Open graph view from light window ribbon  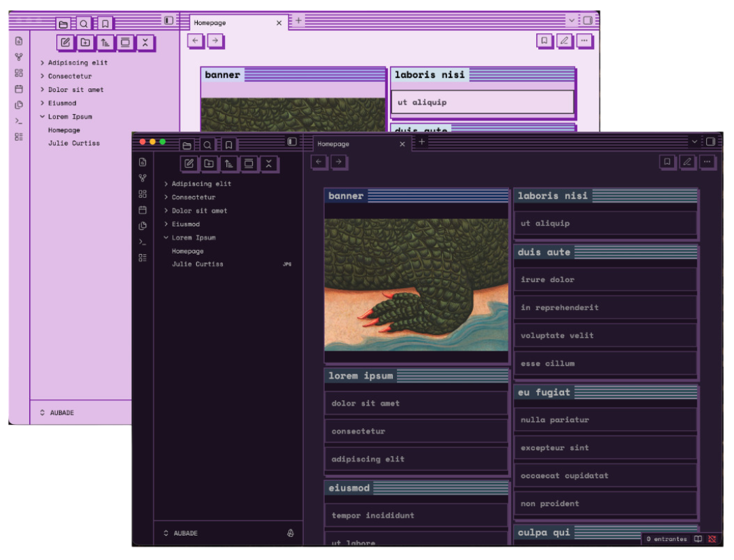tap(19, 57)
